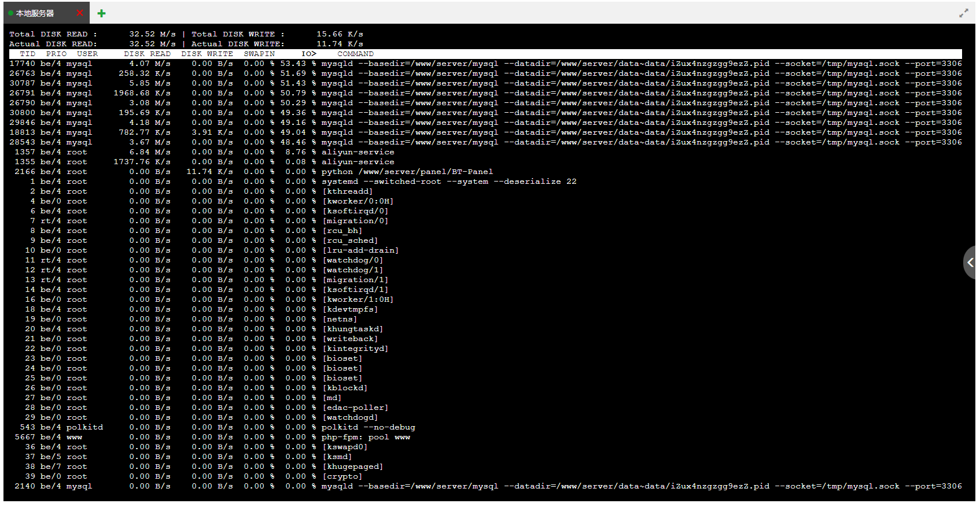The height and width of the screenshot is (507, 980).
Task: Click the [watchdog/0] process entry
Action: [x=353, y=260]
